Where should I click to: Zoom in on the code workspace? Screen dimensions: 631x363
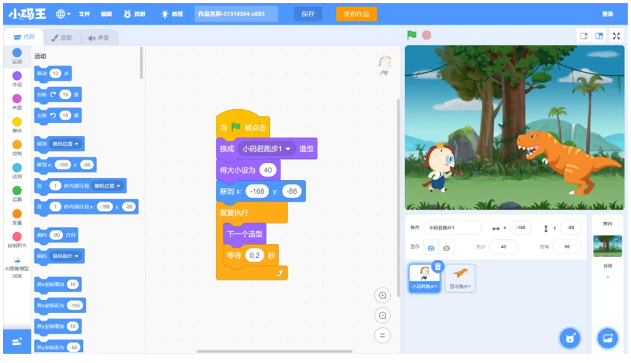(x=382, y=295)
